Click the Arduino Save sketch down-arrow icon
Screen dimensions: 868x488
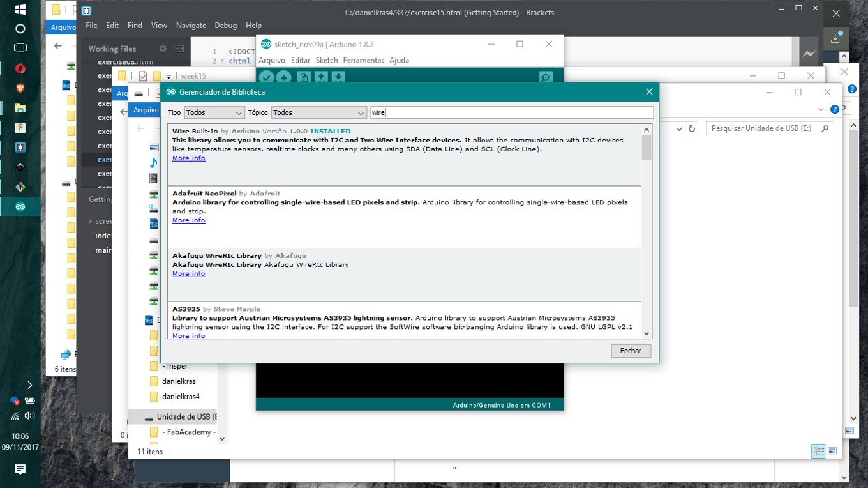tap(338, 77)
